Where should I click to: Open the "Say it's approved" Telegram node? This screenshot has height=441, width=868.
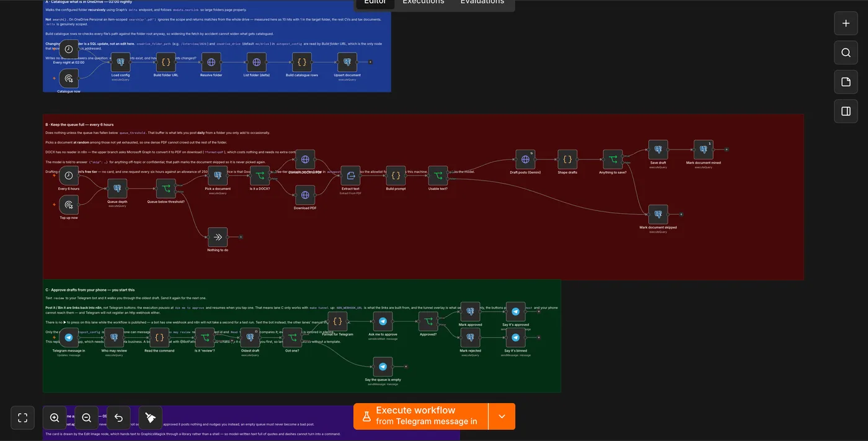[x=515, y=311]
